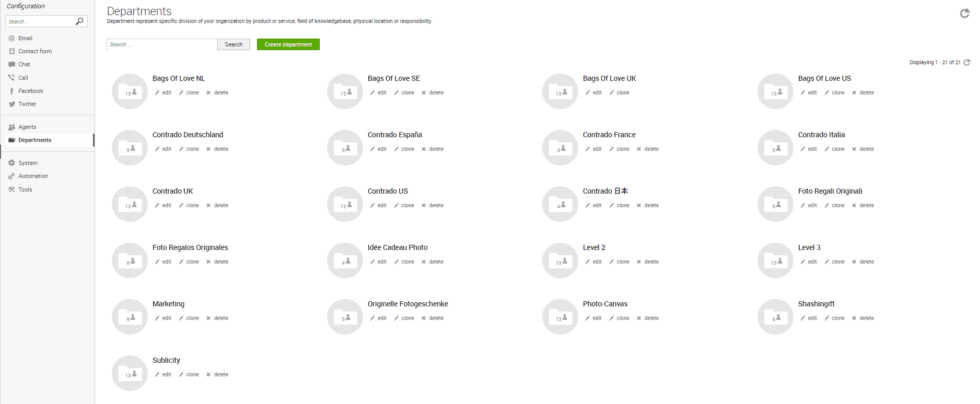
Task: Click the Contrado España department folder icon
Action: coord(345,148)
